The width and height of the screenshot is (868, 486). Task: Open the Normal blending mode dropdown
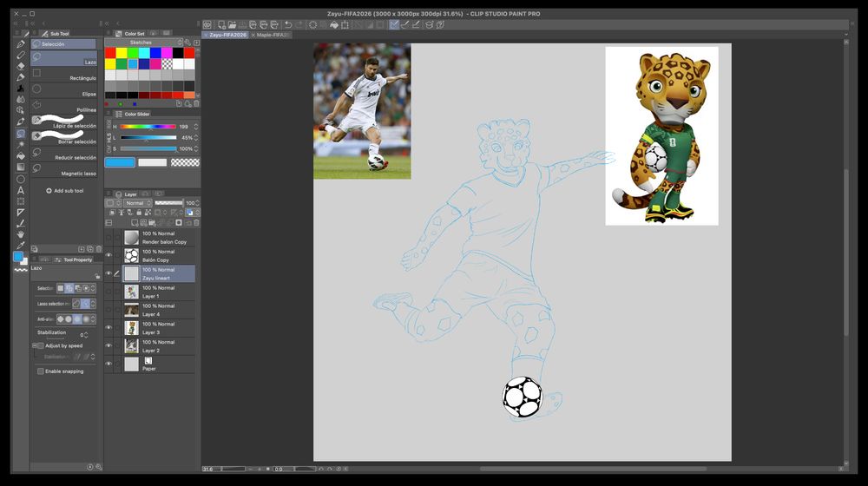click(x=137, y=203)
